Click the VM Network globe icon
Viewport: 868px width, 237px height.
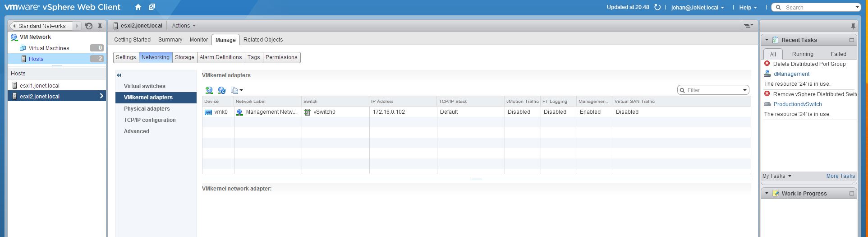14,37
